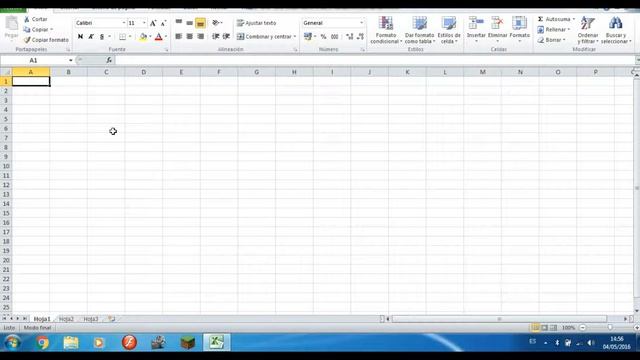This screenshot has height=360, width=640.
Task: Switch to the Hoja2 sheet tab
Action: tap(66, 319)
